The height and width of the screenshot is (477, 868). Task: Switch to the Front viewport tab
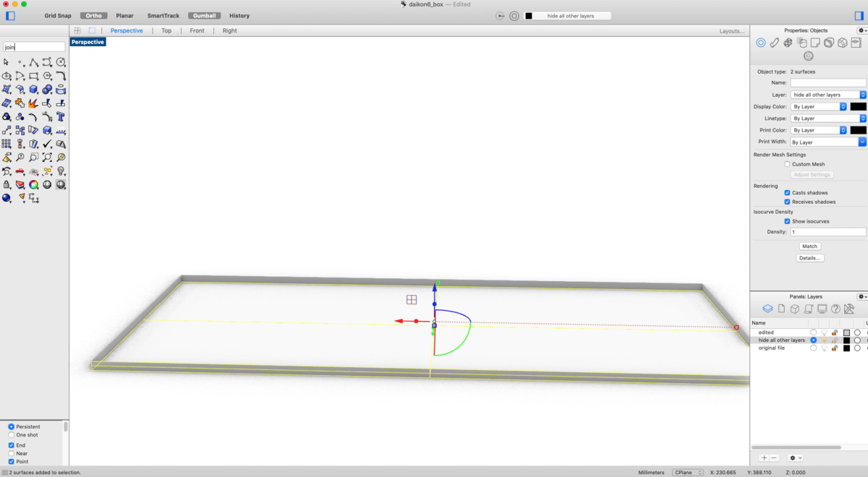tap(197, 30)
